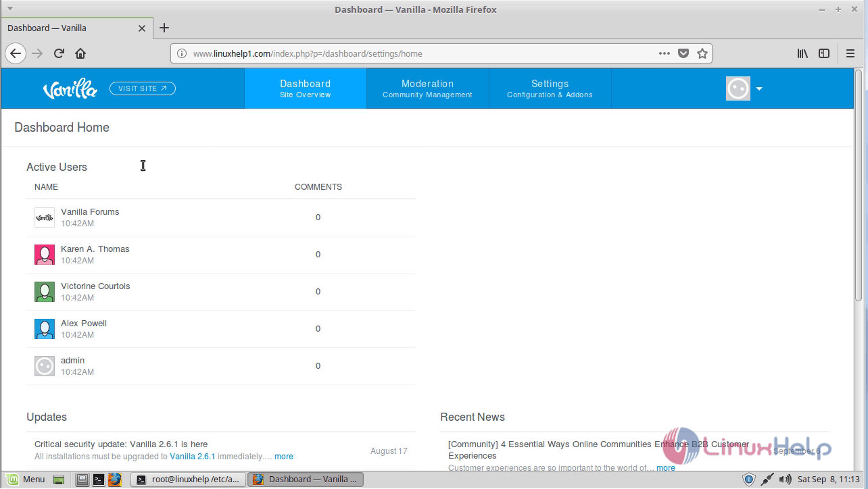Launch the file manager panel icon
Screen dimensions: 868x489
[x=82, y=480]
